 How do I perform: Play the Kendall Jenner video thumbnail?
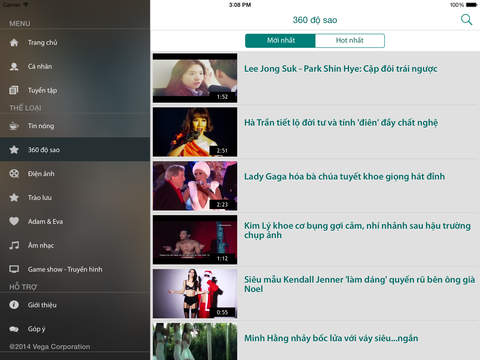coord(195,294)
